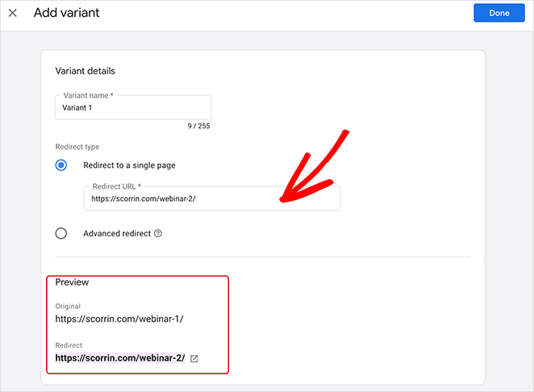Screen dimensions: 534x392
Task: Click the 'Add variant' title
Action: point(66,13)
